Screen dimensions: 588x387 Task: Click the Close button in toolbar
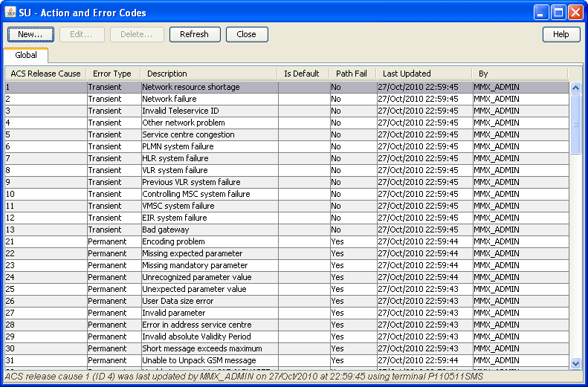(247, 34)
